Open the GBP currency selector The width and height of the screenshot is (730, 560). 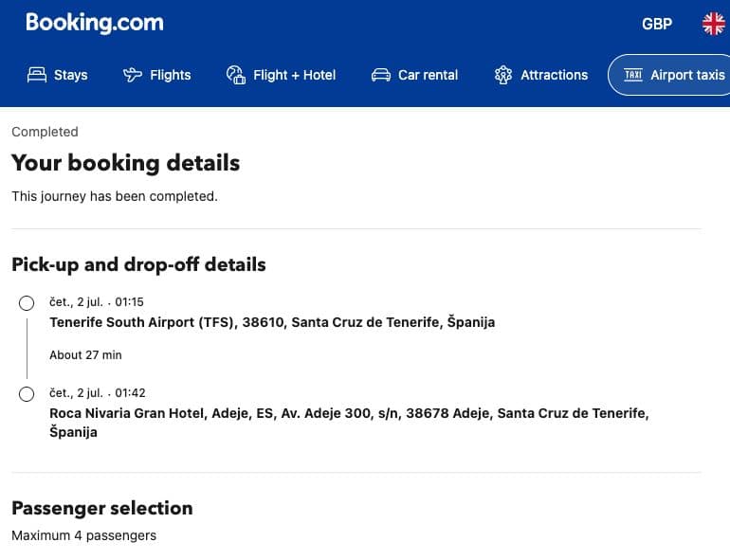click(x=657, y=24)
